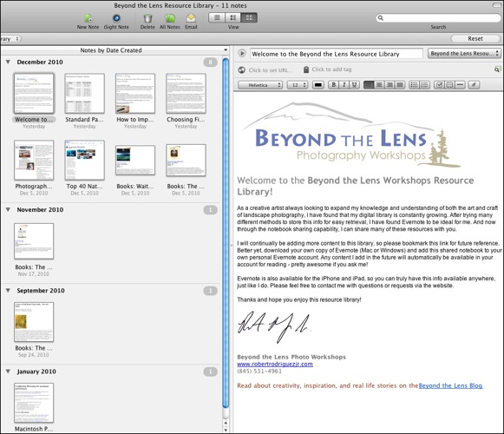
Task: Click the search magnifier icon
Action: [381, 18]
